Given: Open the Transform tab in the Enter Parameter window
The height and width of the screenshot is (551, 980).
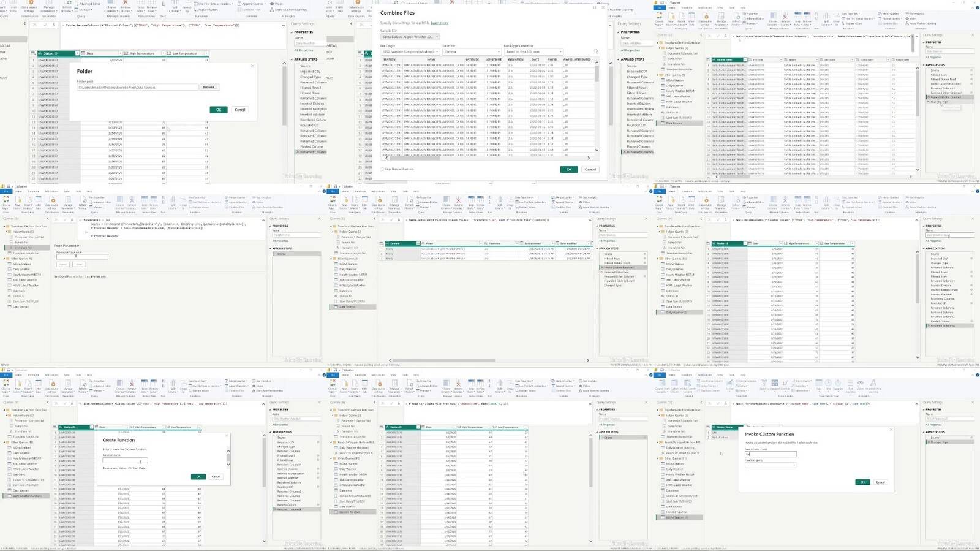Looking at the screenshot, I should point(34,191).
